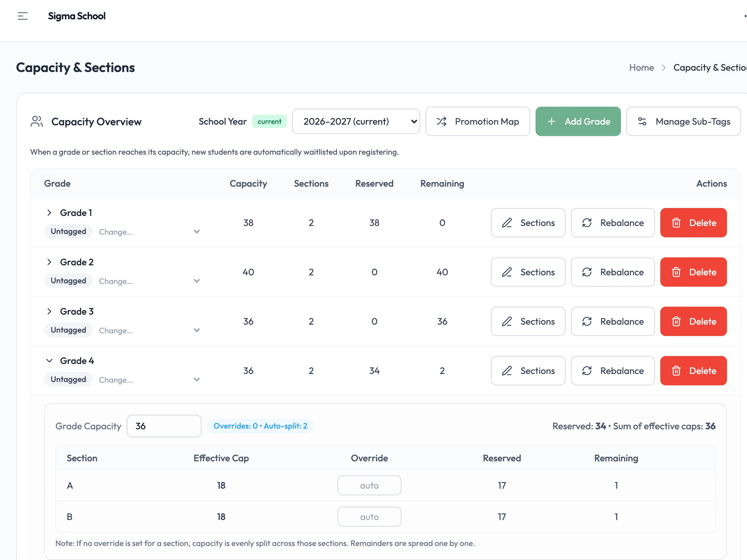Click the trash icon in Grade 1 Delete

676,223
